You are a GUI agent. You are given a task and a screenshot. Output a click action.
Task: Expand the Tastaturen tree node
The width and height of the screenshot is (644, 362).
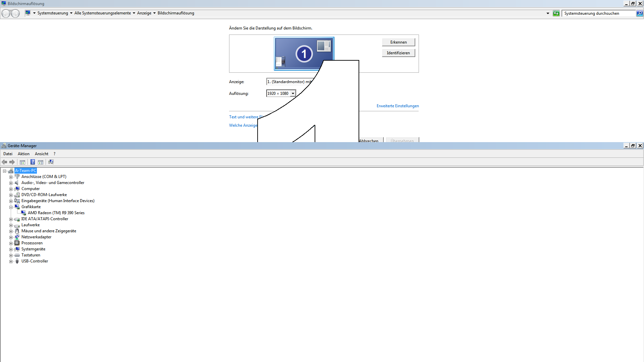click(x=11, y=255)
